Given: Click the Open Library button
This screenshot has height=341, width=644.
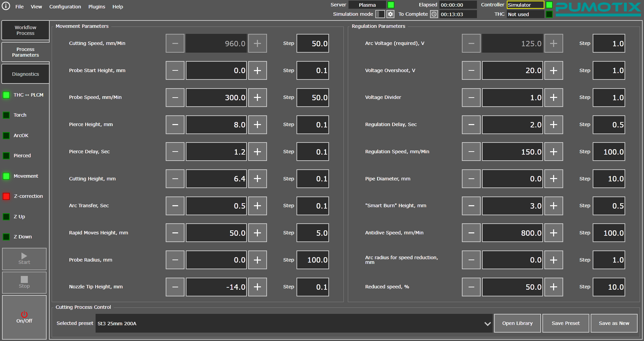Looking at the screenshot, I should point(517,323).
